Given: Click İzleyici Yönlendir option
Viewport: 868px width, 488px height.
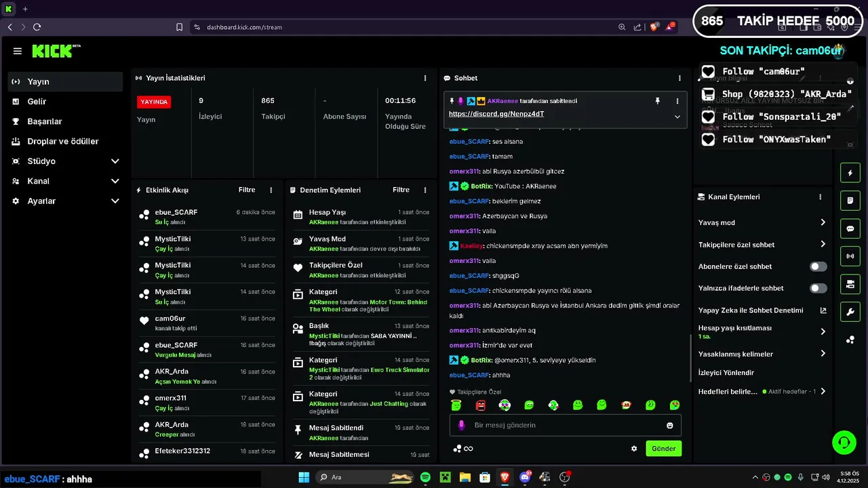Looking at the screenshot, I should (x=726, y=373).
